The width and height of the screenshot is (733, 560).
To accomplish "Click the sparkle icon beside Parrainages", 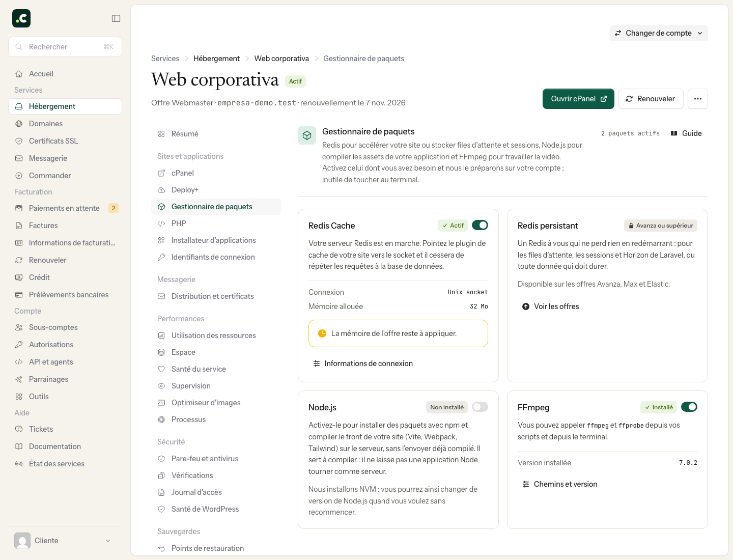I will pyautogui.click(x=19, y=379).
